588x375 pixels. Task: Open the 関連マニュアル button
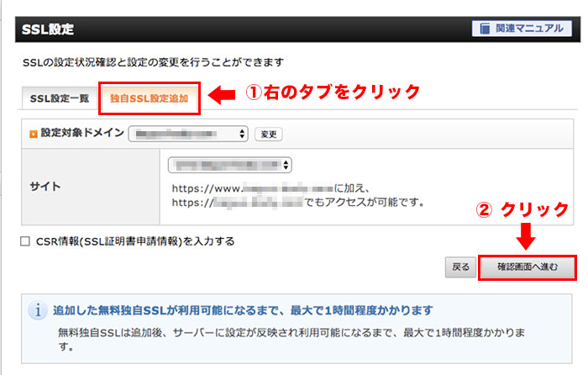(522, 29)
